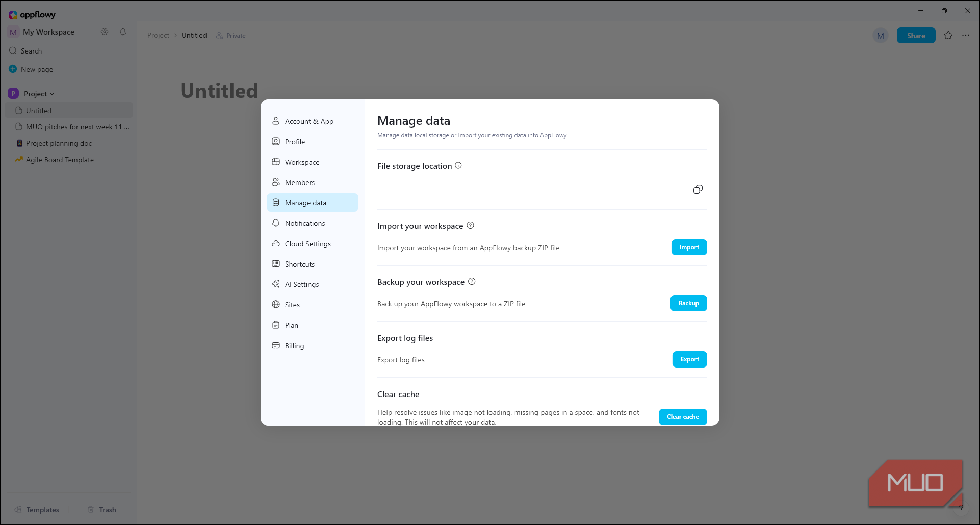This screenshot has height=525, width=980.
Task: Show info about File storage location
Action: click(x=458, y=165)
